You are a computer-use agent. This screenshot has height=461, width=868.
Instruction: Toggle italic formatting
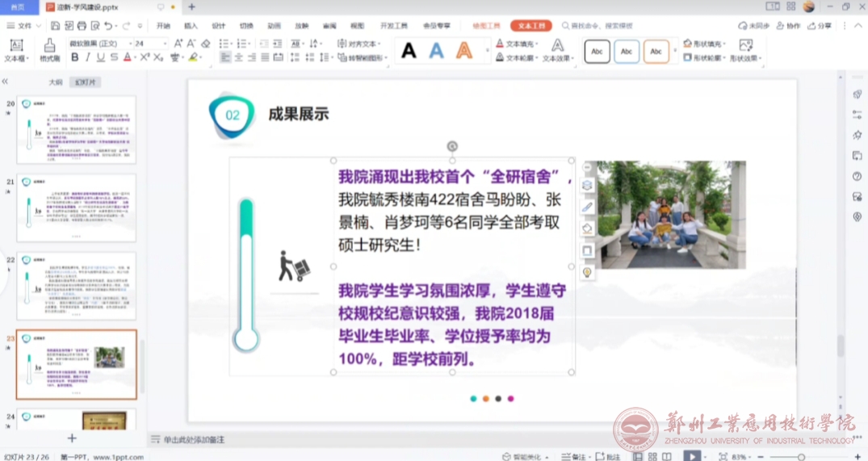coord(88,57)
